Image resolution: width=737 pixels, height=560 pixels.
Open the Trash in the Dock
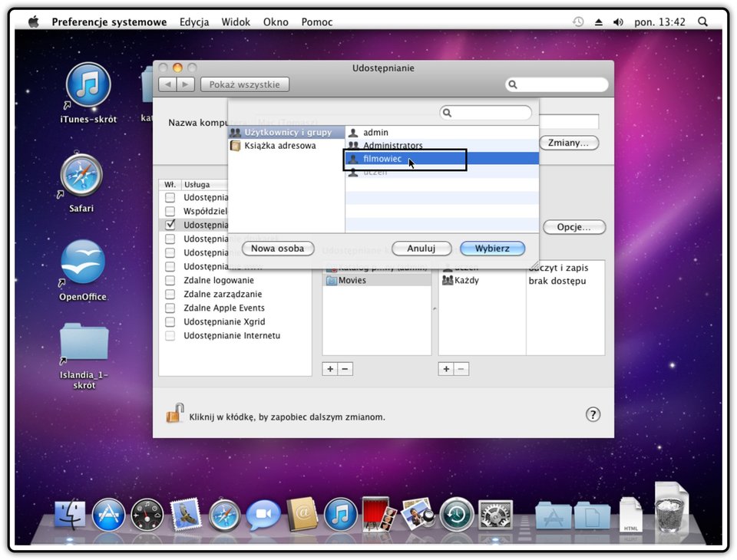point(669,513)
